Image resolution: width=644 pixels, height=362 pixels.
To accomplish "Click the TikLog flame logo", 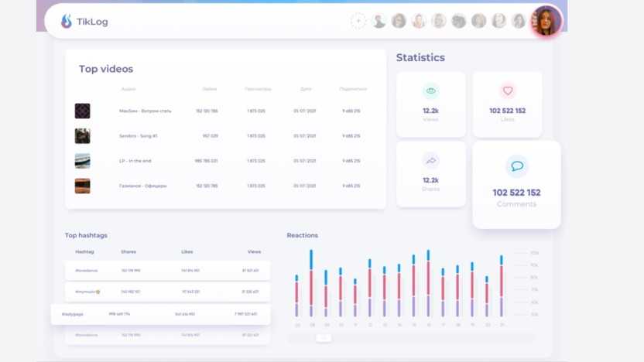I will tap(67, 22).
